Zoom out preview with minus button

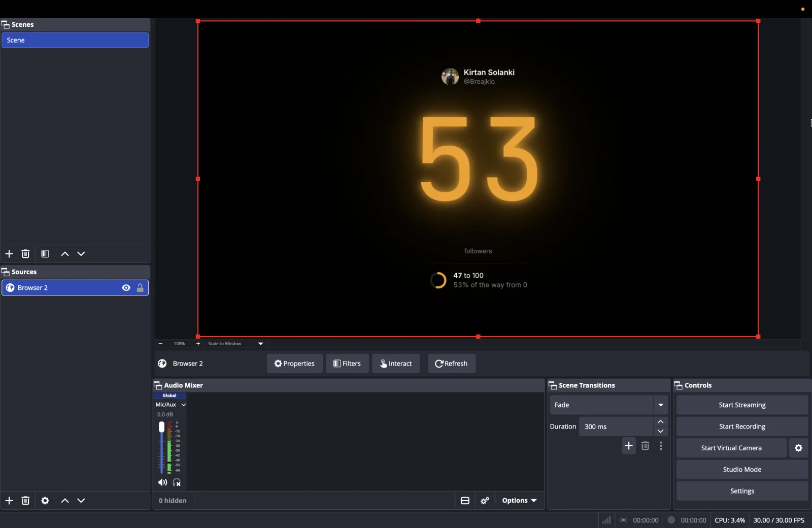pos(160,344)
